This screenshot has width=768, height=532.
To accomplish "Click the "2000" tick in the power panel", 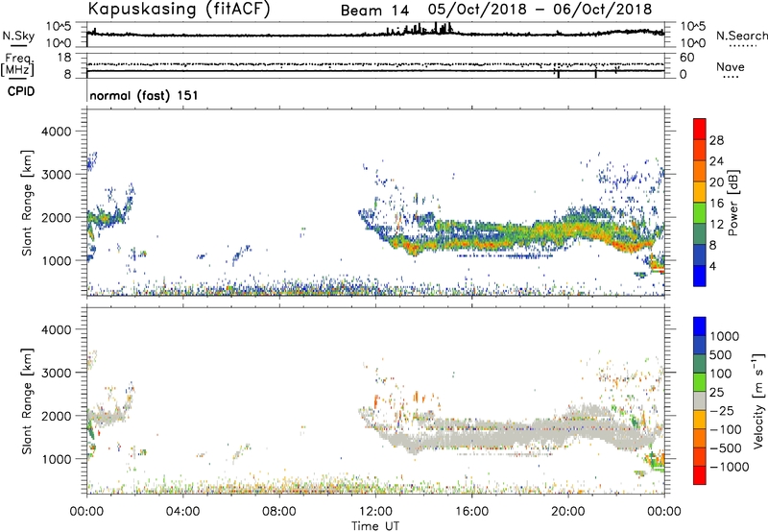I will point(56,217).
